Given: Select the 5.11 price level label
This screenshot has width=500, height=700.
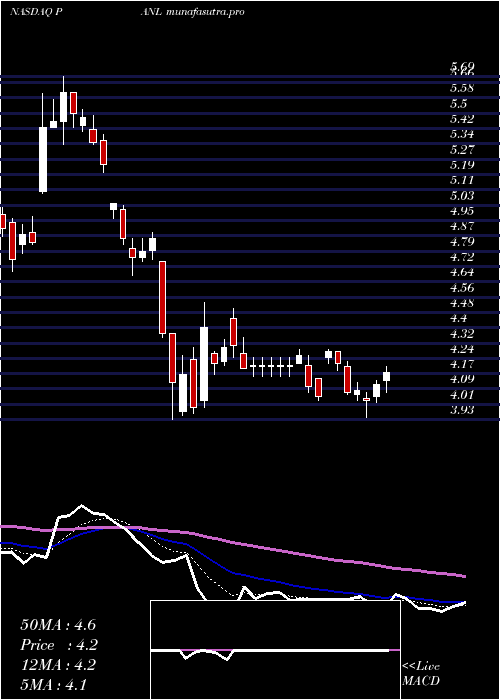Looking at the screenshot, I should pos(462,180).
